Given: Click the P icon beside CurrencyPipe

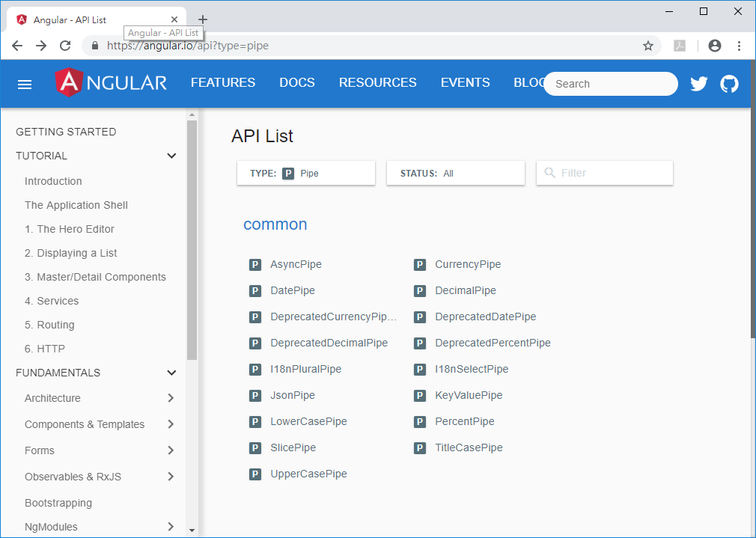Looking at the screenshot, I should coord(420,265).
